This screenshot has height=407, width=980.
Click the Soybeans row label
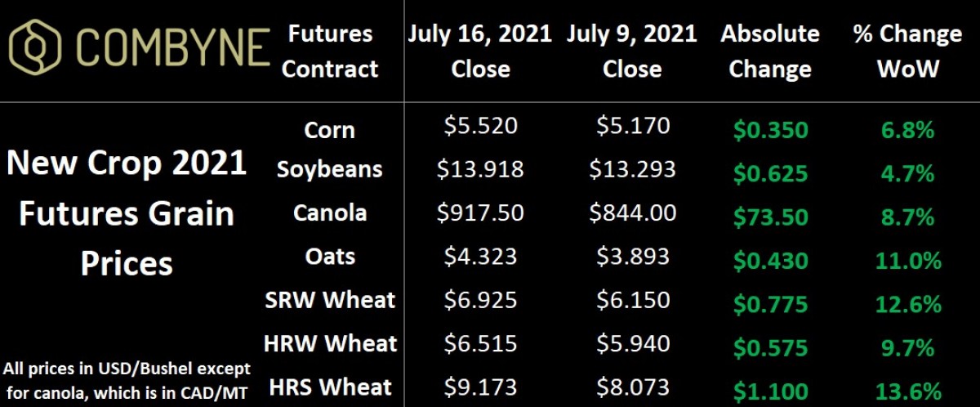click(x=329, y=169)
